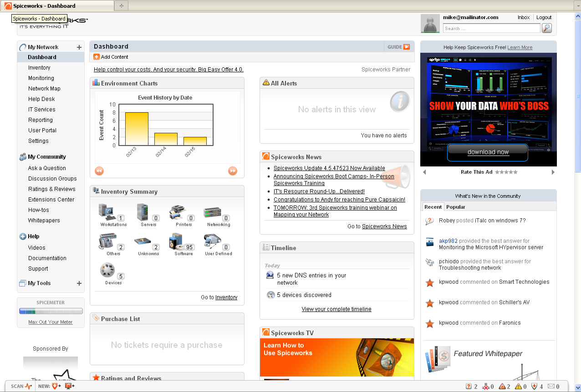The width and height of the screenshot is (581, 392).
Task: Click into the Search input field
Action: [491, 28]
